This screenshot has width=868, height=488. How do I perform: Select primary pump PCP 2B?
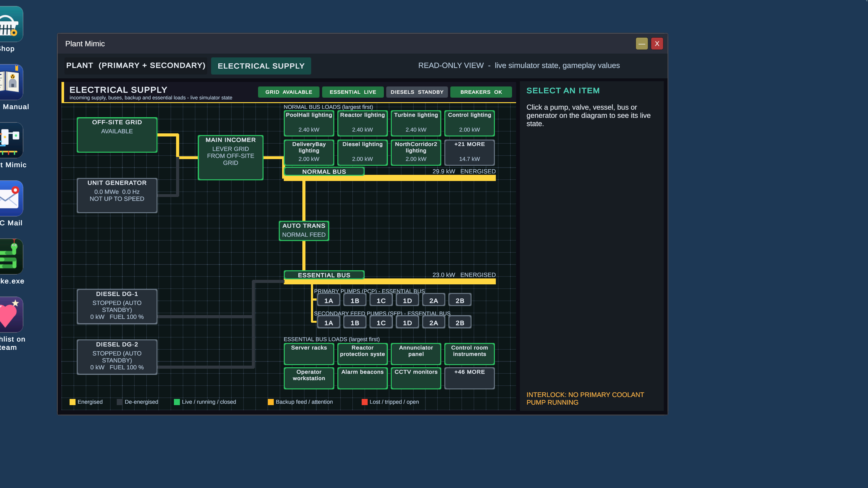[460, 300]
